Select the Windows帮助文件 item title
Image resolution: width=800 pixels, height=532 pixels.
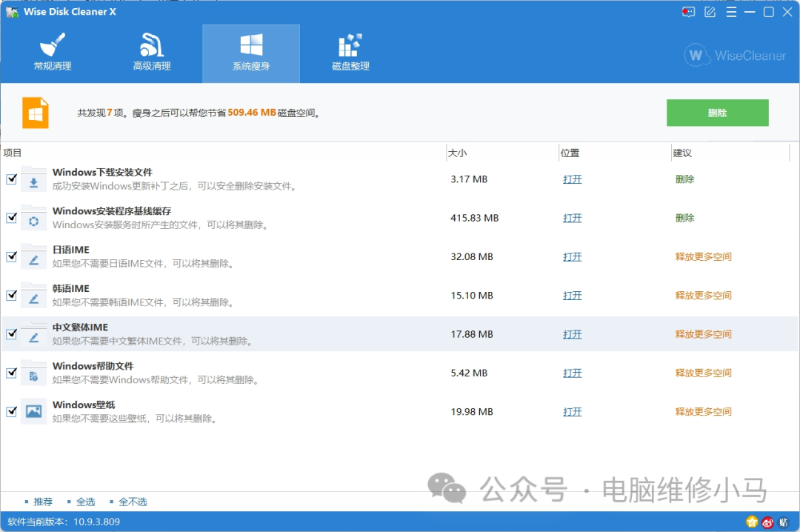(93, 366)
